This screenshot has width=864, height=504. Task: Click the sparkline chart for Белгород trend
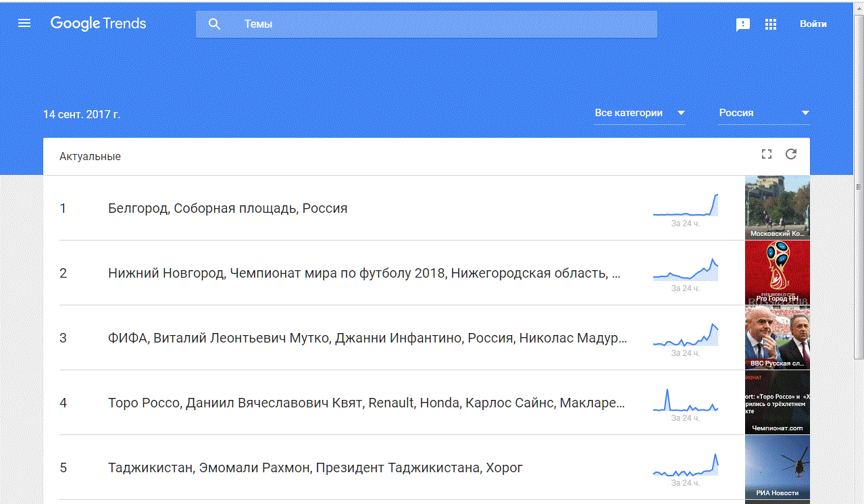pyautogui.click(x=686, y=205)
